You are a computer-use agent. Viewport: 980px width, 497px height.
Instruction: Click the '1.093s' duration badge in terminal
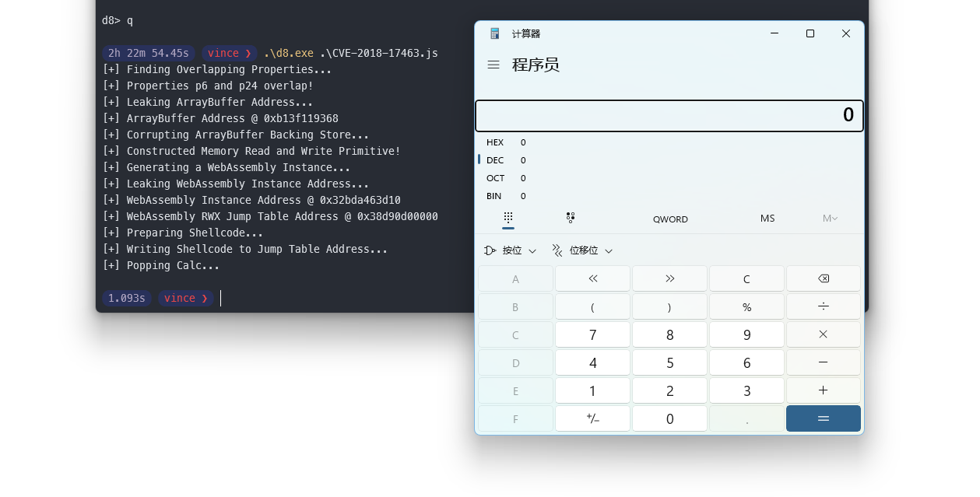pos(127,298)
